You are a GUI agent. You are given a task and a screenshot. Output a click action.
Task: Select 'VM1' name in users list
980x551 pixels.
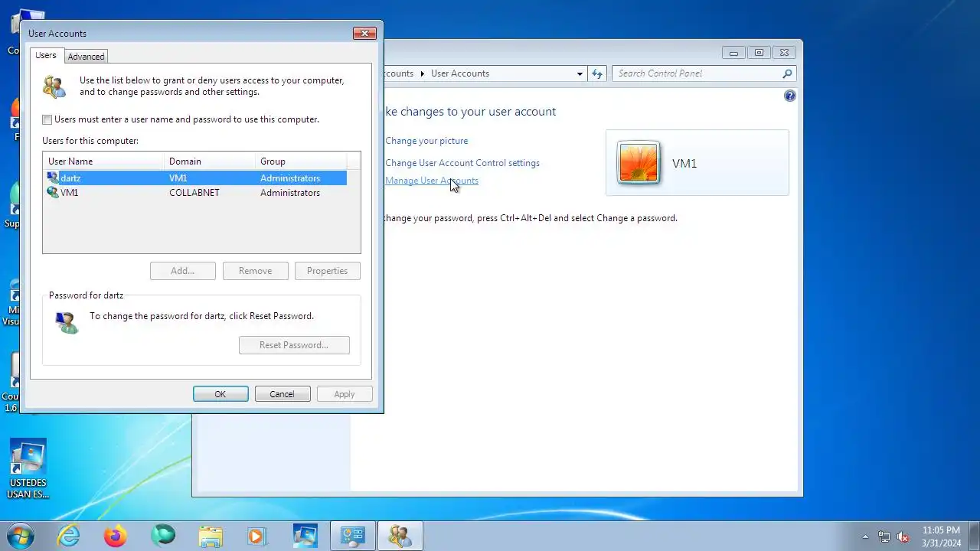[x=70, y=192]
